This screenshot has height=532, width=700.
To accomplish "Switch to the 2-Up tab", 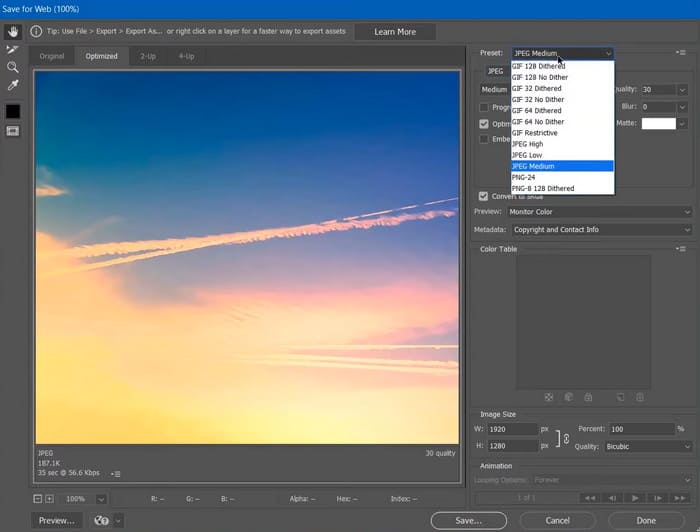I will click(147, 56).
